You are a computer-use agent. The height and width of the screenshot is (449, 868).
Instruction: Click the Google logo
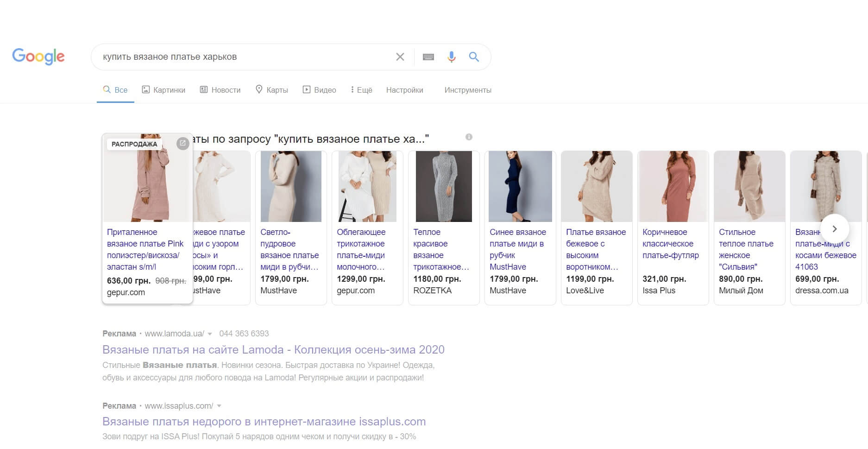point(38,57)
